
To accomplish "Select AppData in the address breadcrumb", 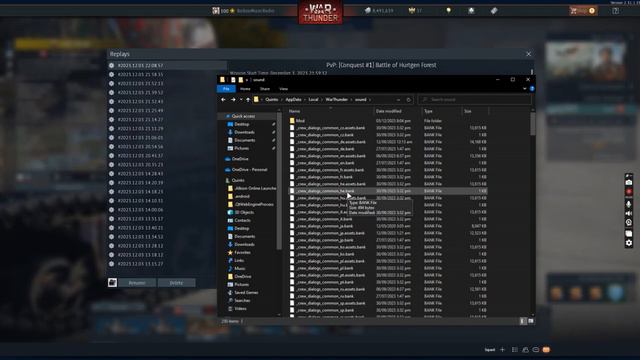I will coord(293,100).
